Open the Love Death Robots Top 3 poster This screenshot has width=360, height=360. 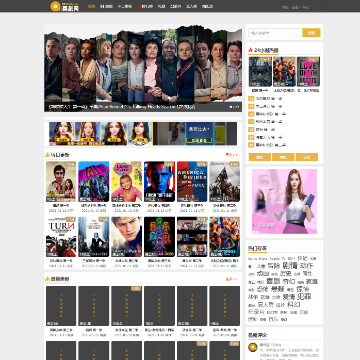[308, 72]
